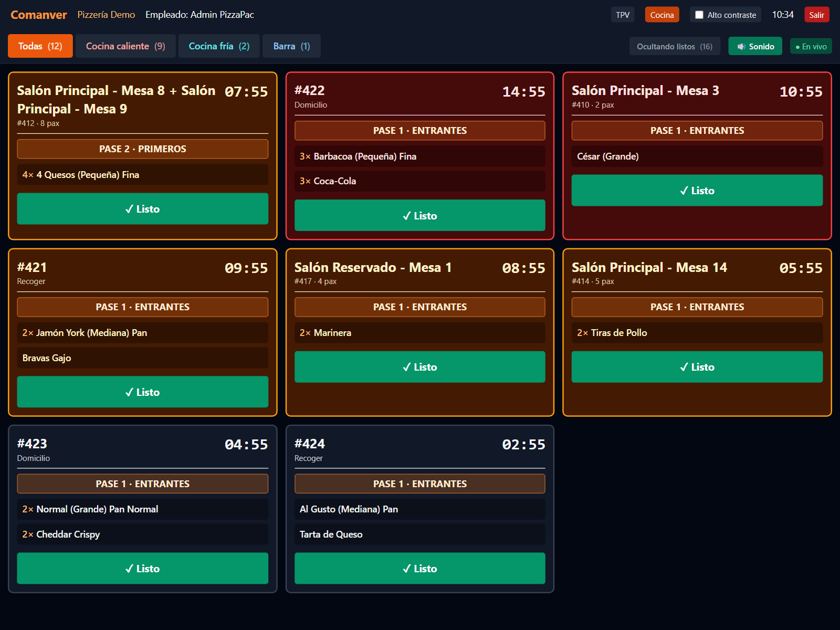Image resolution: width=840 pixels, height=630 pixels.
Task: Select César (Grande) item
Action: click(x=697, y=156)
